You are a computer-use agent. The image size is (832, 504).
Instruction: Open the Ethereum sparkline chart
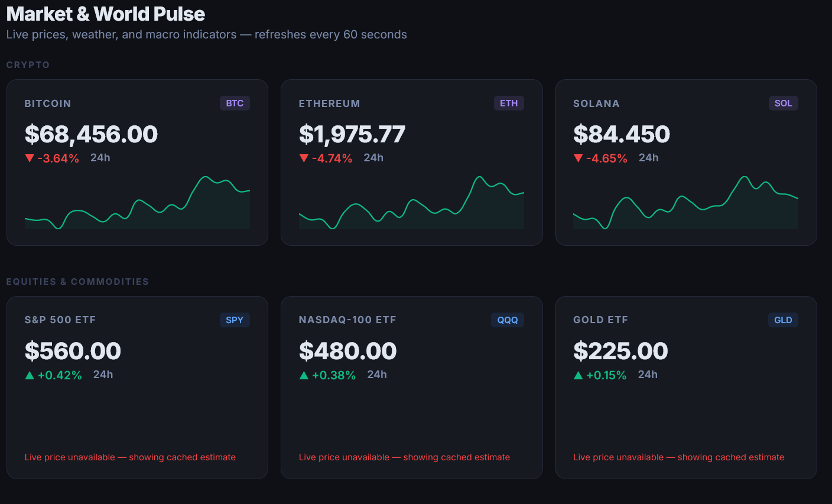(411, 203)
